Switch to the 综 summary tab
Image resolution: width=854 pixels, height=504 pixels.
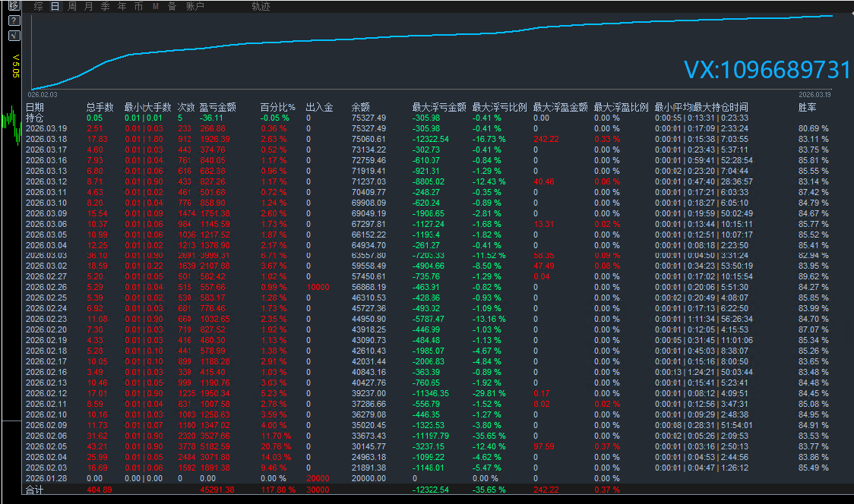[x=39, y=7]
